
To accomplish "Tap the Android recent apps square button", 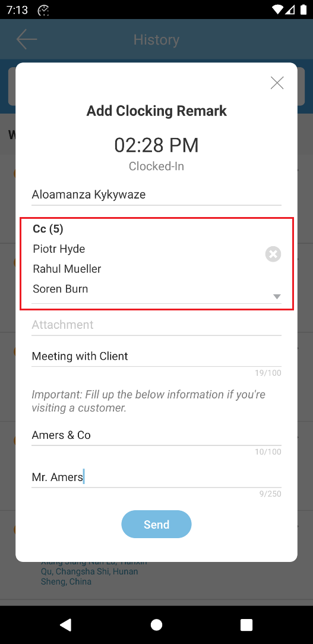I will pos(246,625).
